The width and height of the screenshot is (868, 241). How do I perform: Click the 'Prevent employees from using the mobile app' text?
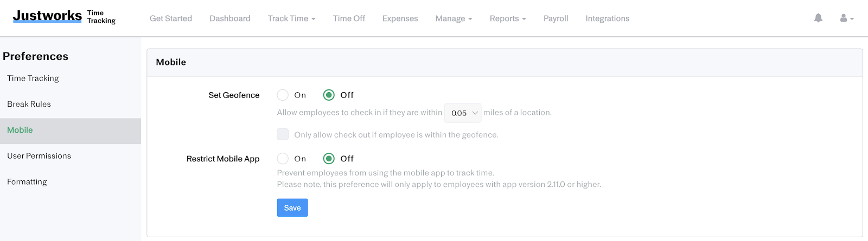(x=386, y=173)
